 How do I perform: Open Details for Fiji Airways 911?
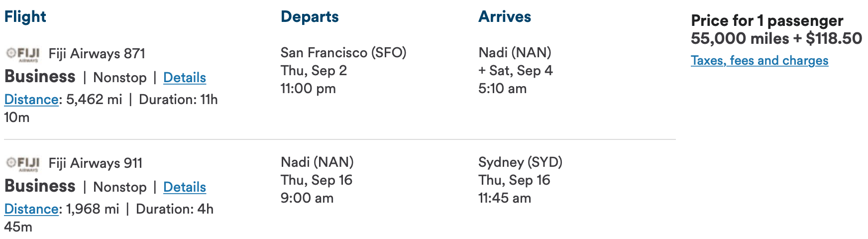coord(185,187)
